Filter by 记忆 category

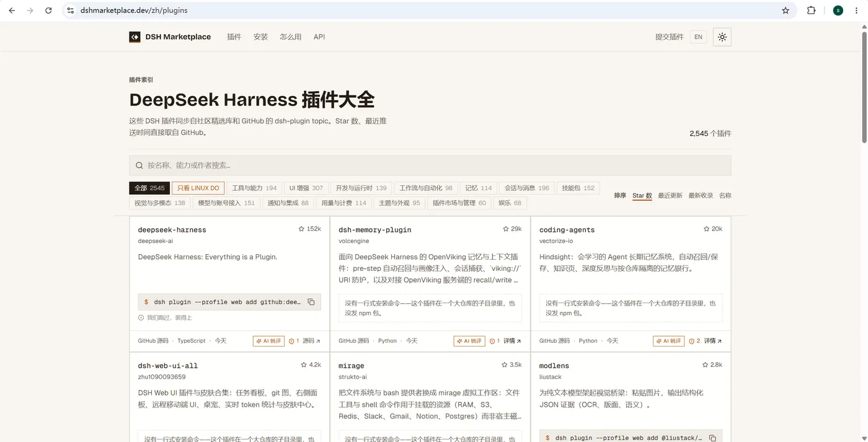pos(478,188)
